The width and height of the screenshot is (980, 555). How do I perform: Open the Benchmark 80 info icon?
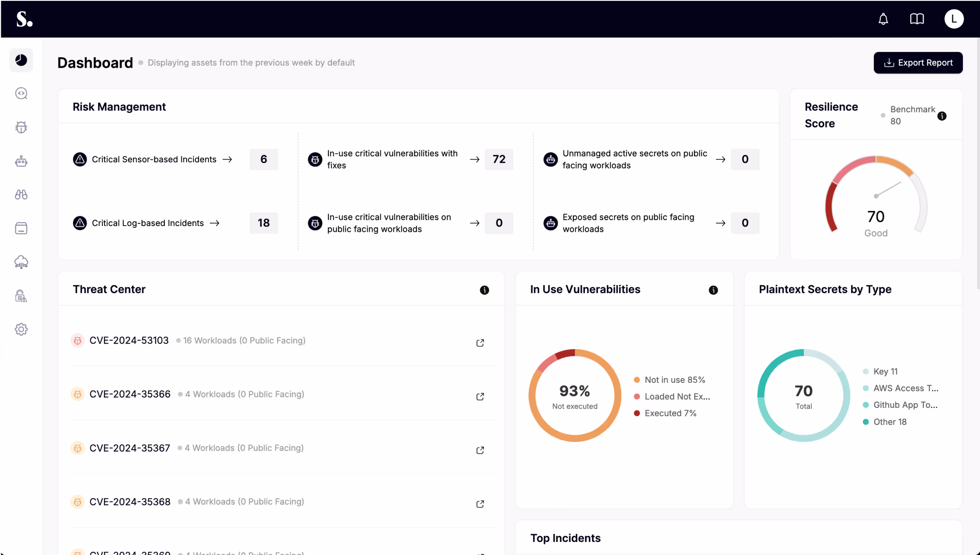coord(942,116)
